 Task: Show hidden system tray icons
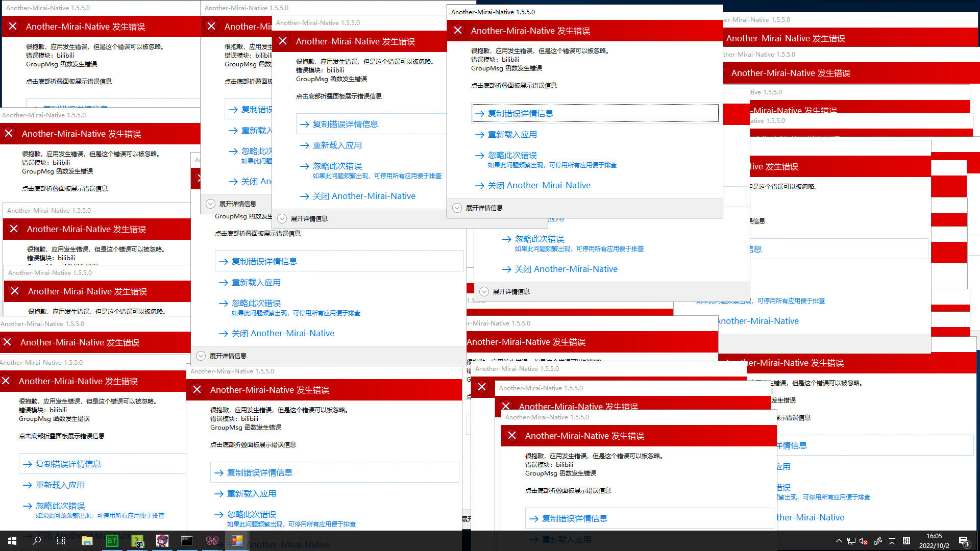pos(839,541)
